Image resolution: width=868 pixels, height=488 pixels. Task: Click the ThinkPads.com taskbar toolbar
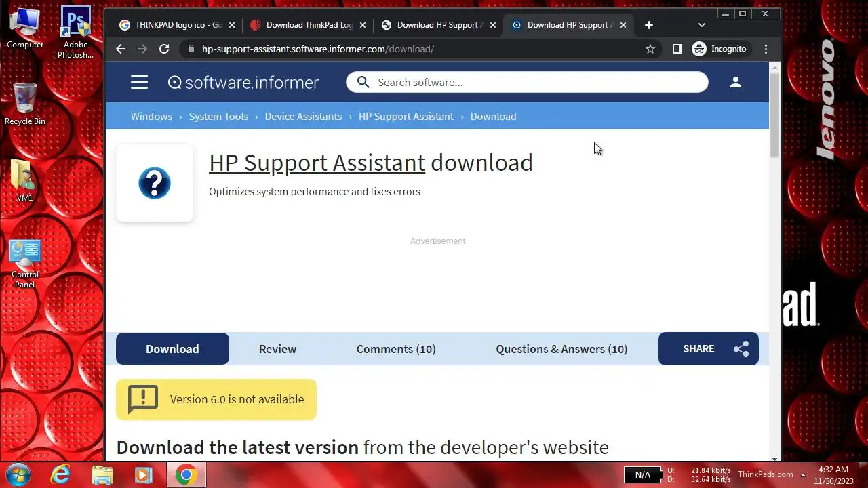766,474
